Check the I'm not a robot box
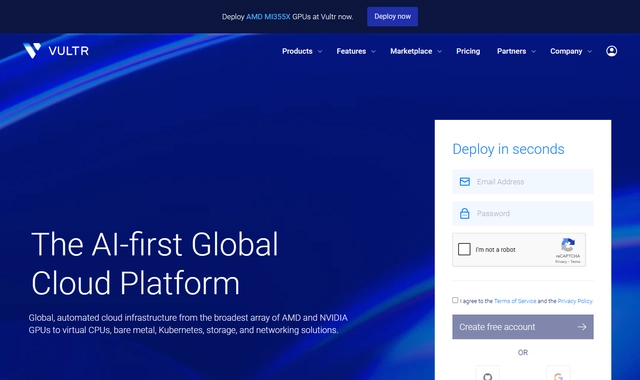The height and width of the screenshot is (380, 640). pos(464,249)
